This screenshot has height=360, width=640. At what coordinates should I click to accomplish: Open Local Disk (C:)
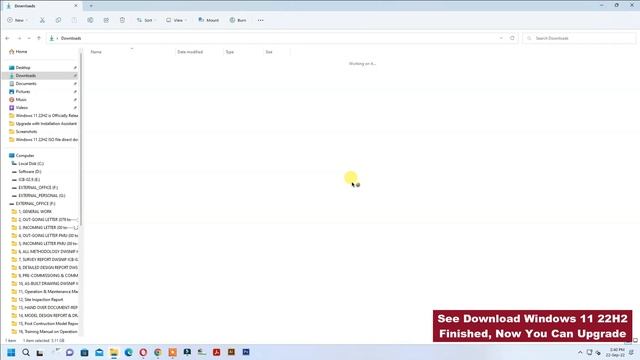31,163
